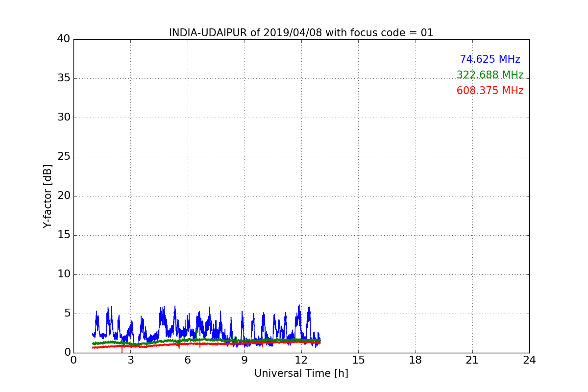Click the x-axis tick label 15
588x392 pixels.
358,360
